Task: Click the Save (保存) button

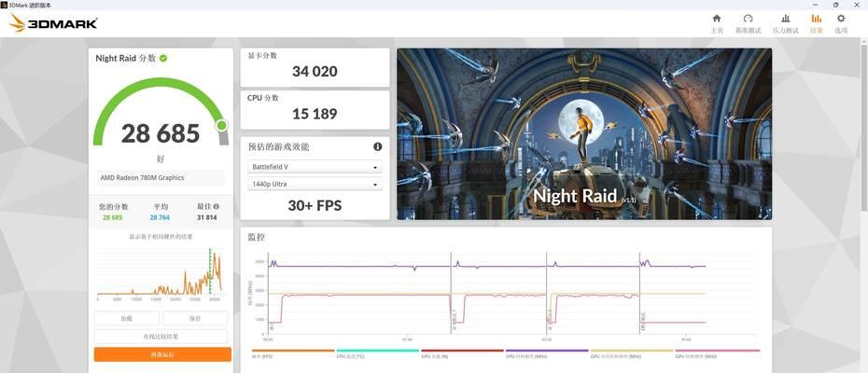Action: point(195,318)
